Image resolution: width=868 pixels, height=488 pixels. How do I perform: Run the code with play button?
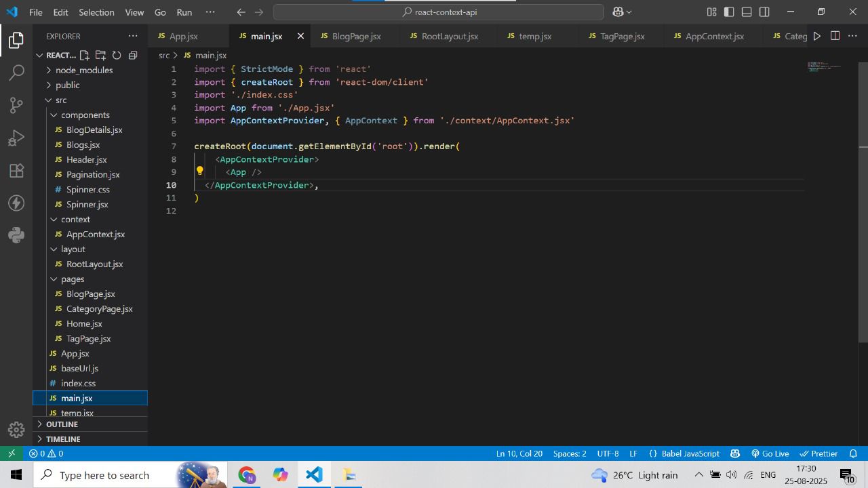click(817, 36)
